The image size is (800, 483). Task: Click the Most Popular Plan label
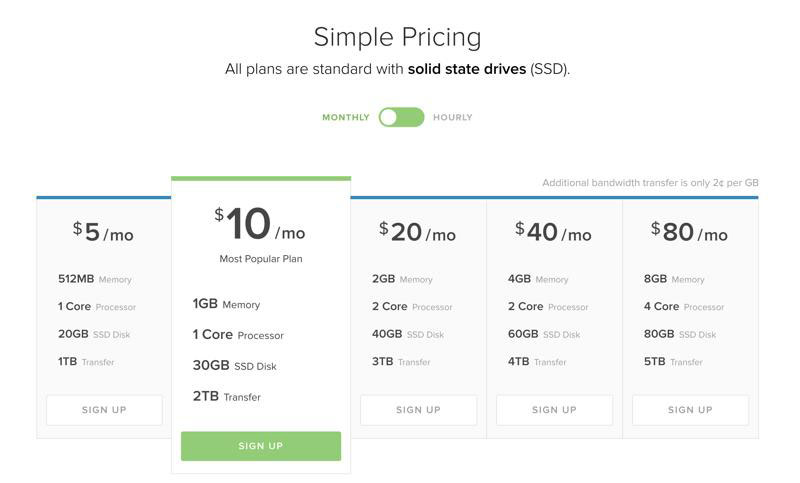click(x=261, y=259)
